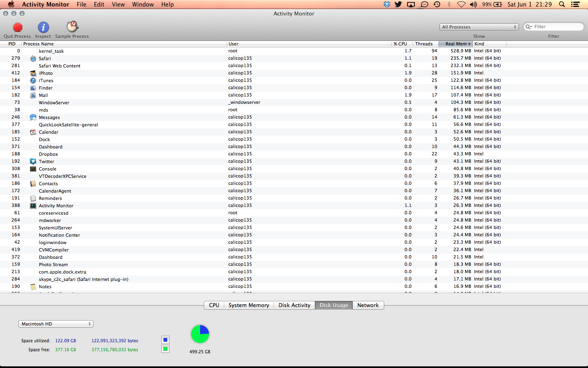Open Spotlight search icon
The width and height of the screenshot is (588, 368).
(x=562, y=4)
